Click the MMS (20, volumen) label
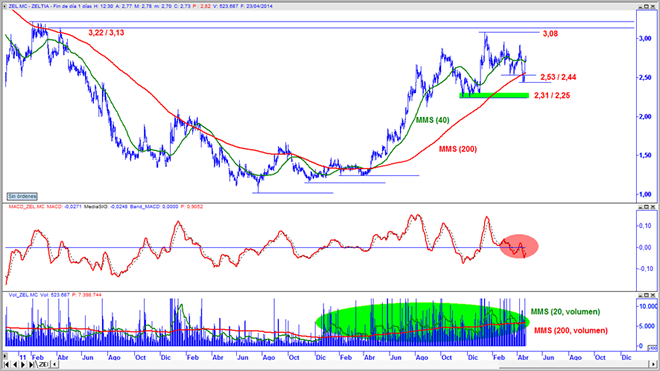This screenshot has height=371, width=660. click(x=565, y=312)
